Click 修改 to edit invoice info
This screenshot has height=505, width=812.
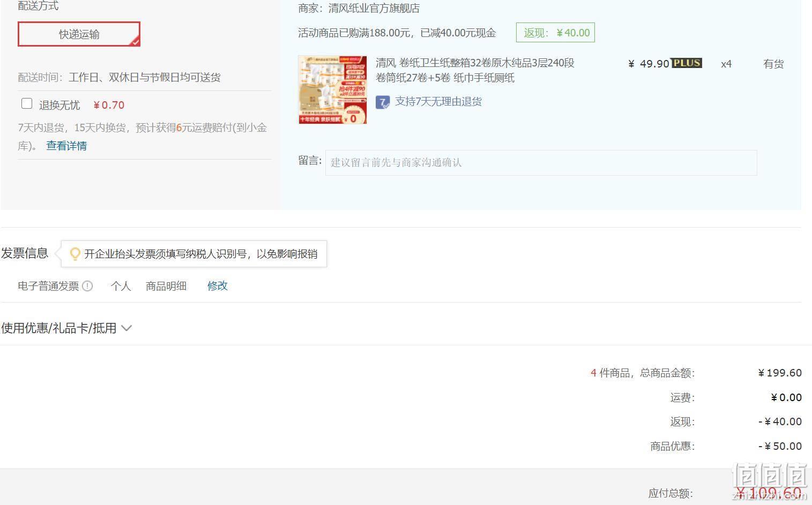pyautogui.click(x=218, y=285)
